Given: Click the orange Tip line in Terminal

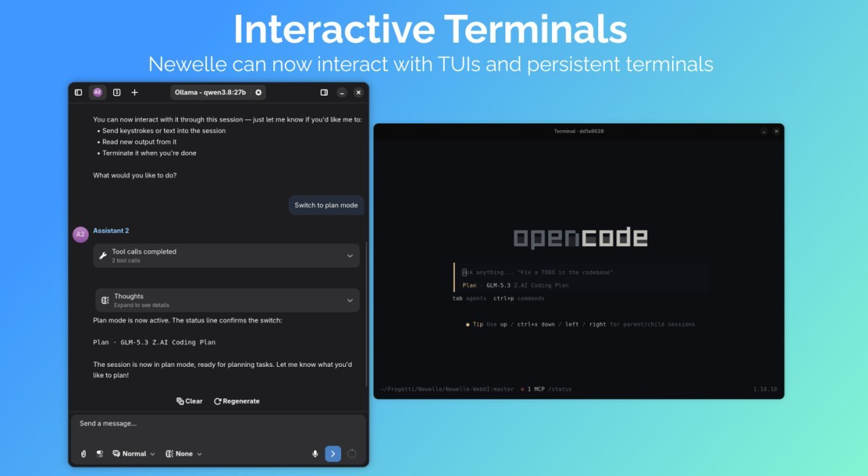Looking at the screenshot, I should click(x=580, y=324).
